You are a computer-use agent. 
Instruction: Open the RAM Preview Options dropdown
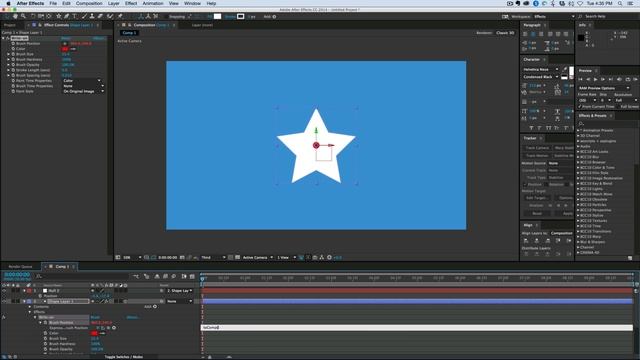(x=604, y=88)
